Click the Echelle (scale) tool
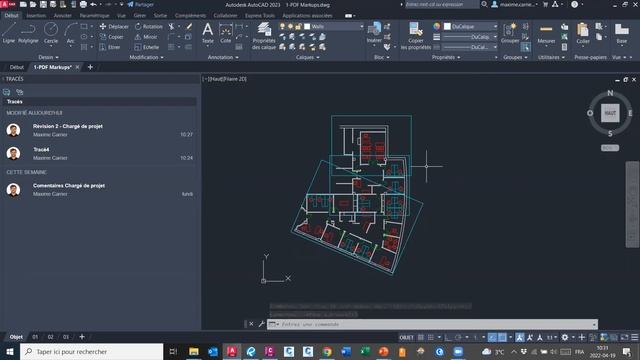Screen dimensions: 640x360 pyautogui.click(x=147, y=47)
